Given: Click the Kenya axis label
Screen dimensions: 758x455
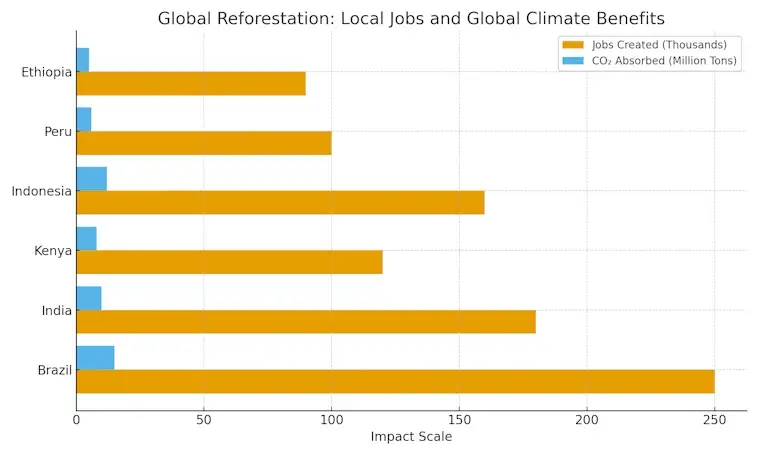Looking at the screenshot, I should pos(53,250).
